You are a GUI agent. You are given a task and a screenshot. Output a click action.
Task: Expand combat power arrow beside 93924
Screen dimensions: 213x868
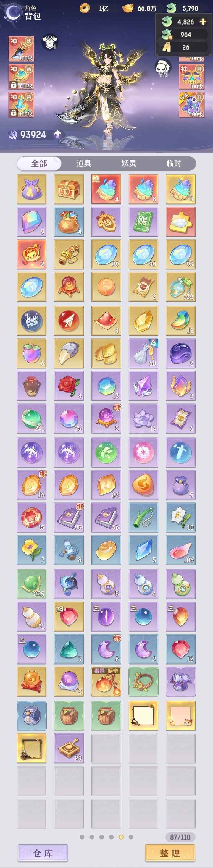(x=58, y=135)
